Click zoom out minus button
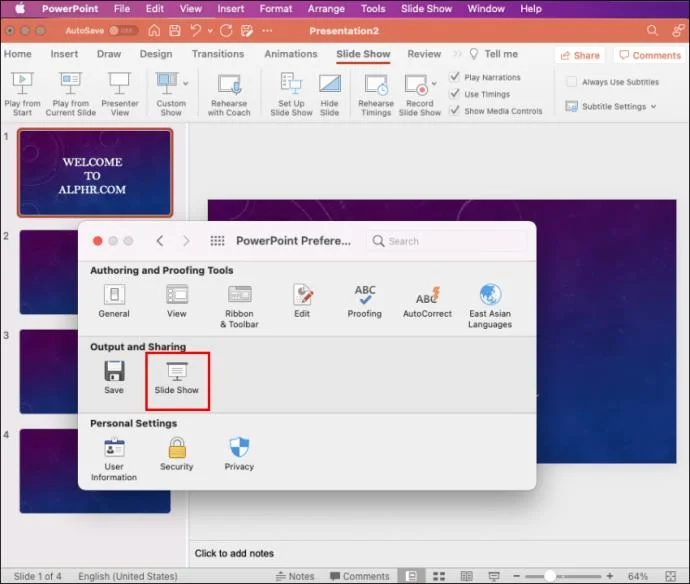The height and width of the screenshot is (584, 690). tap(517, 576)
